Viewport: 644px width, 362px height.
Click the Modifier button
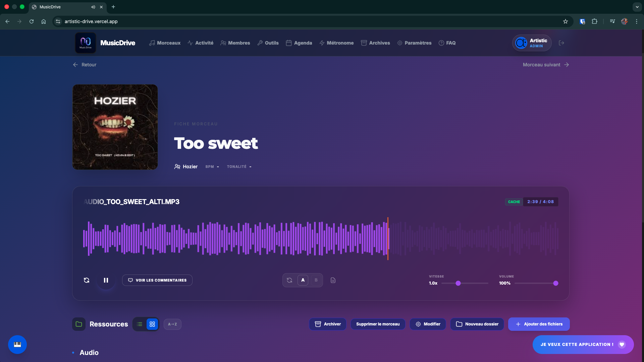point(428,324)
